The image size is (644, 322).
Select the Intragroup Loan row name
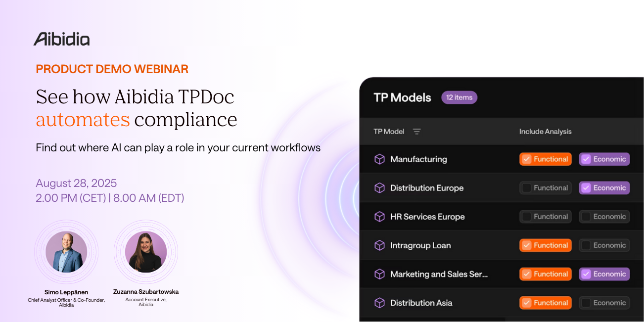pyautogui.click(x=420, y=245)
